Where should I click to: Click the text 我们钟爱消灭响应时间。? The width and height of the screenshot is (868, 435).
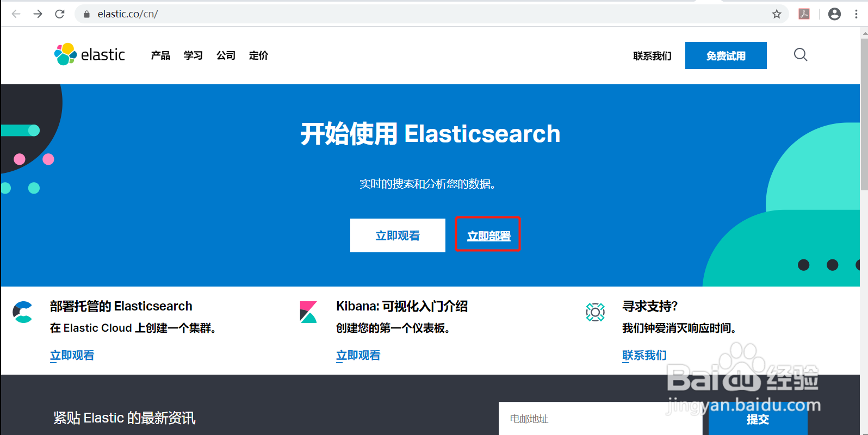tap(679, 328)
